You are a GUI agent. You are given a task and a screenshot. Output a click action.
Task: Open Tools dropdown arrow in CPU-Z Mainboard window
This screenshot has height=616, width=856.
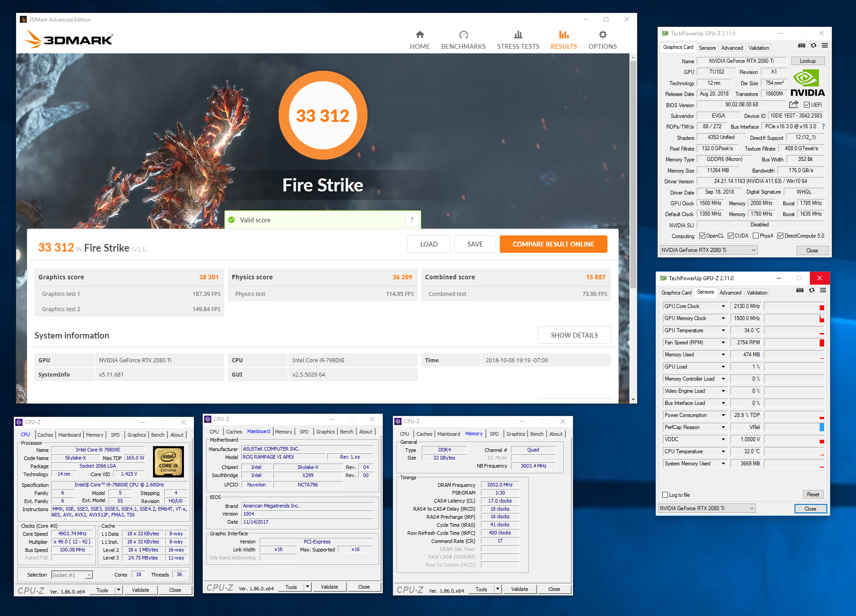(308, 587)
